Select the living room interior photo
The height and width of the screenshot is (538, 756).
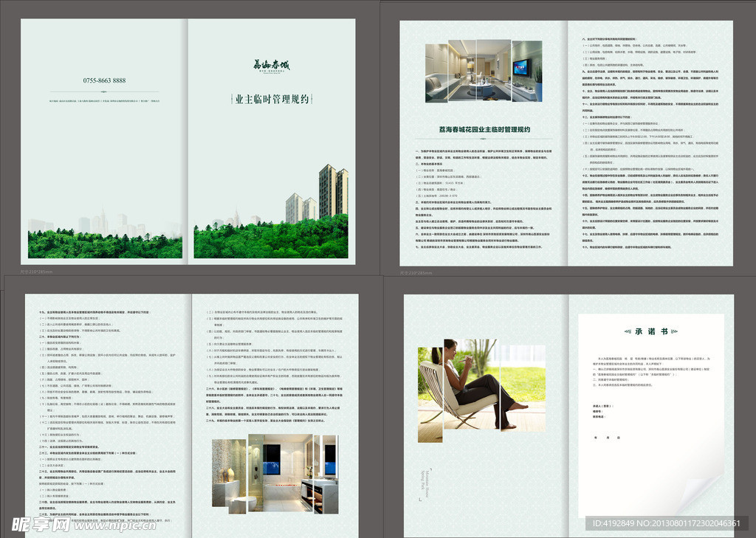[484, 71]
